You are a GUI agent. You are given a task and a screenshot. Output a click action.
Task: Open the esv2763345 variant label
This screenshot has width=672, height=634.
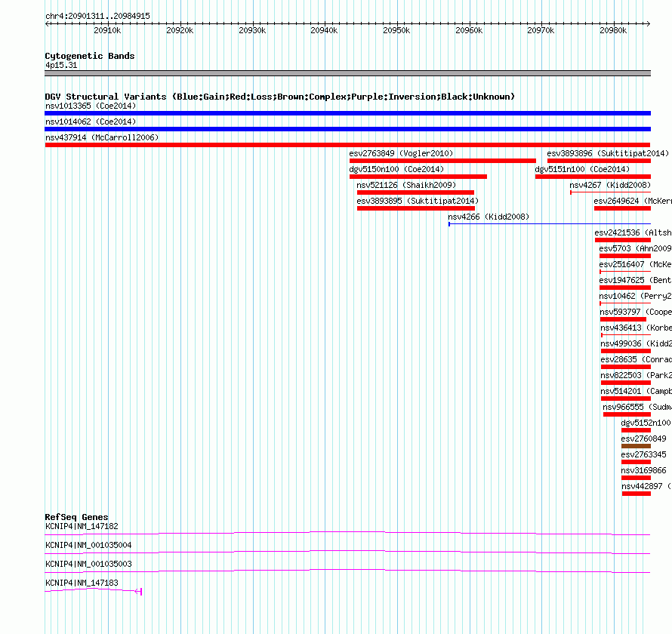644,454
